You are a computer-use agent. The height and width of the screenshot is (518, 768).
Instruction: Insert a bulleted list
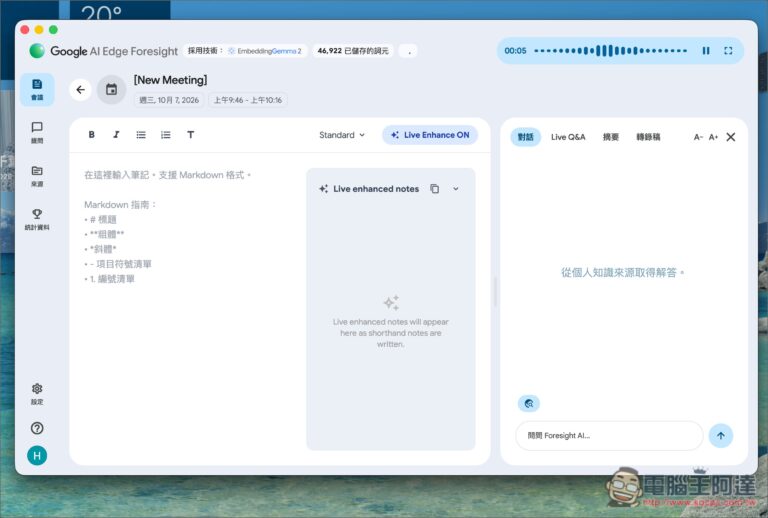(x=141, y=135)
